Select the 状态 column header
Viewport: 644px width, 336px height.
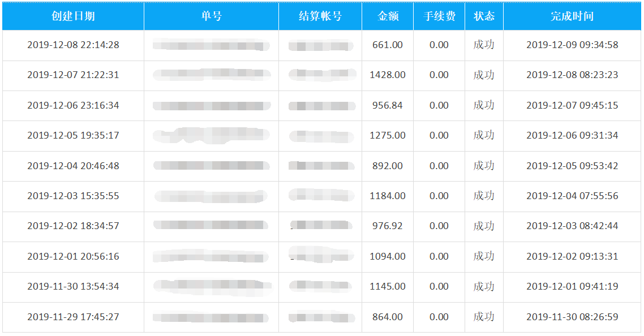(x=484, y=16)
